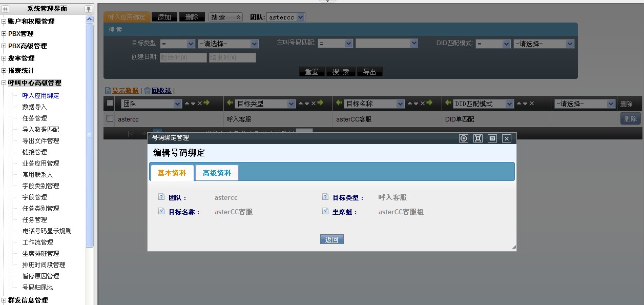The height and width of the screenshot is (305, 644).
Task: Click the 起始时间 date input field
Action: (x=183, y=58)
